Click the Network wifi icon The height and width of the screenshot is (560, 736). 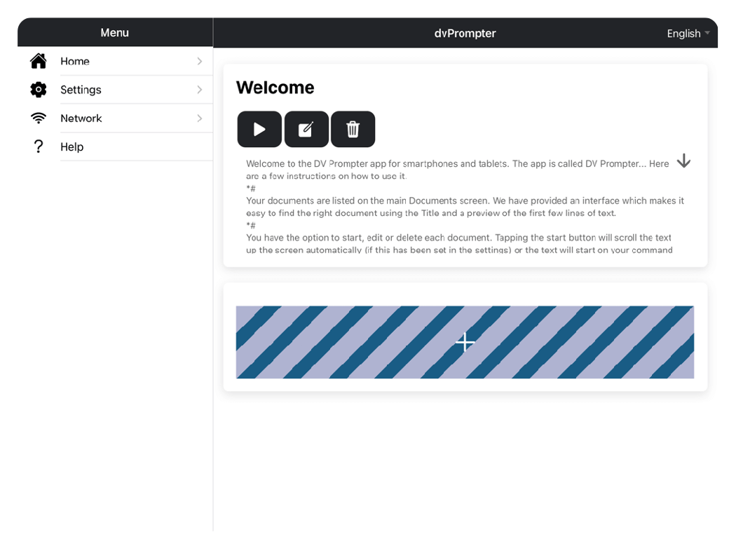pos(39,118)
